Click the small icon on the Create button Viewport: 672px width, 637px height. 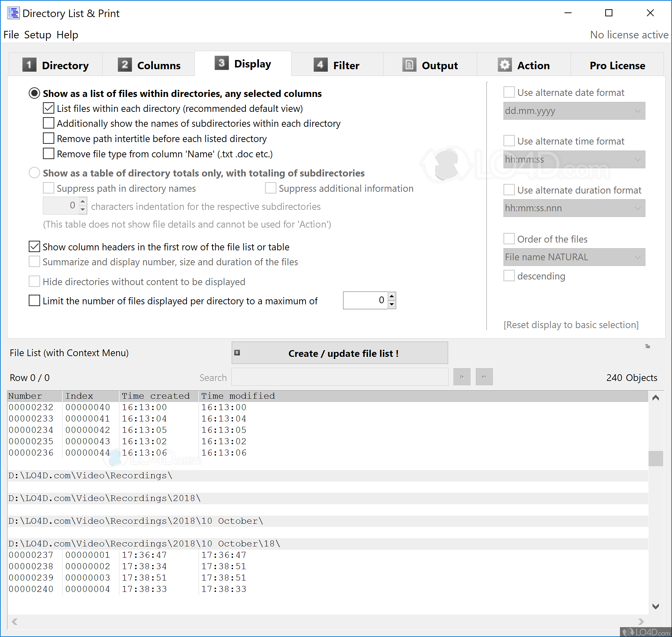coord(237,353)
